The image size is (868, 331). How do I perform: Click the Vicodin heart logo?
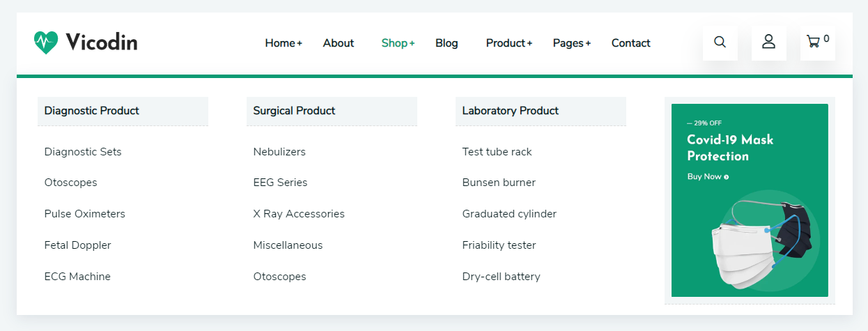(46, 43)
